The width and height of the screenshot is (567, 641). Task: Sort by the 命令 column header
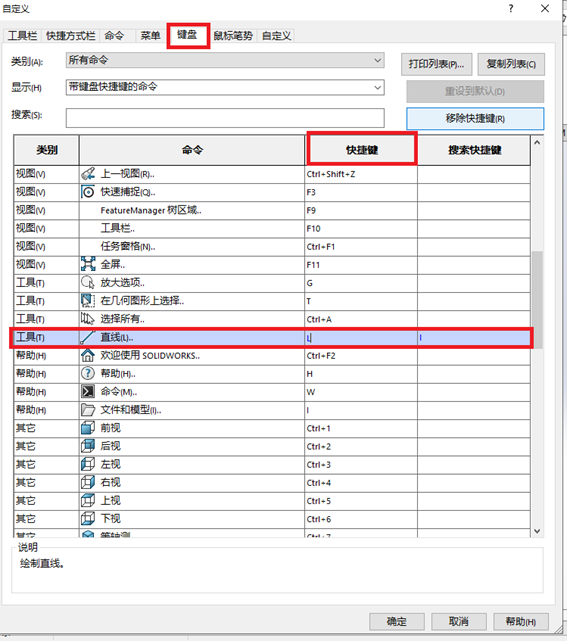[x=192, y=150]
